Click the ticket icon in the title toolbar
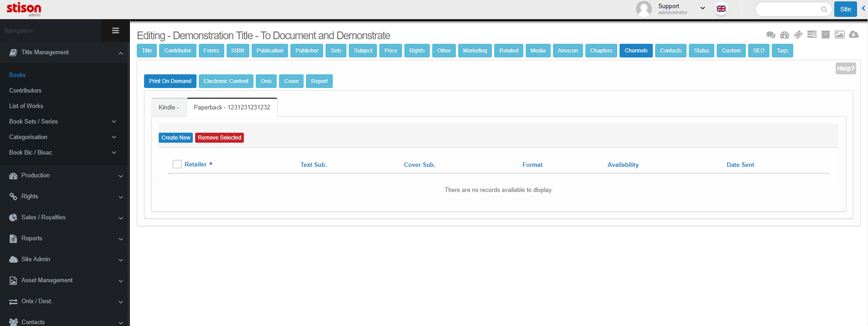The height and width of the screenshot is (326, 868). pos(798,35)
